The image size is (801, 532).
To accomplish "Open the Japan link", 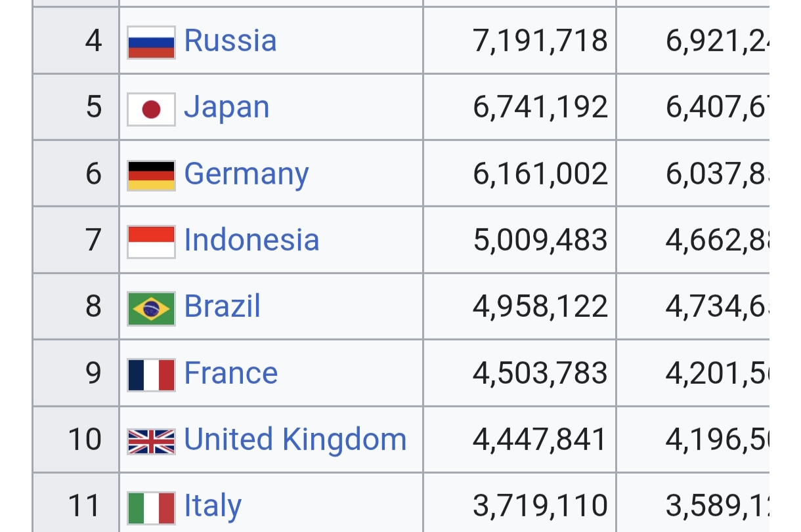I will pos(227,108).
